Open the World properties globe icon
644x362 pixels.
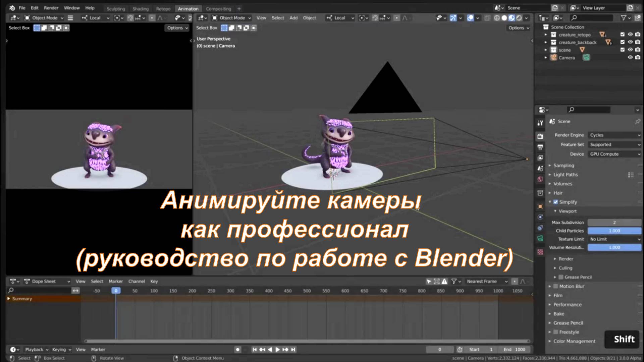tap(540, 179)
